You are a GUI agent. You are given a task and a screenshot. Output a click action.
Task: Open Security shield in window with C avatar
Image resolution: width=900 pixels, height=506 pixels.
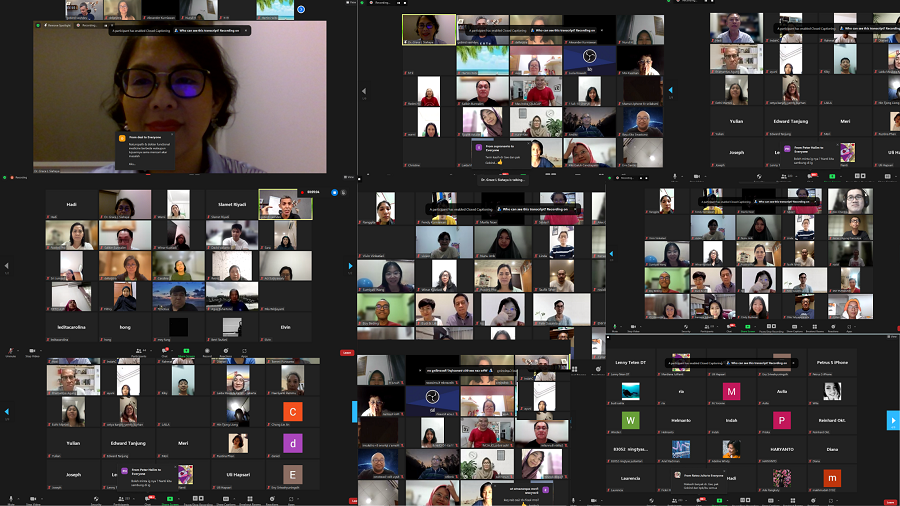point(96,499)
